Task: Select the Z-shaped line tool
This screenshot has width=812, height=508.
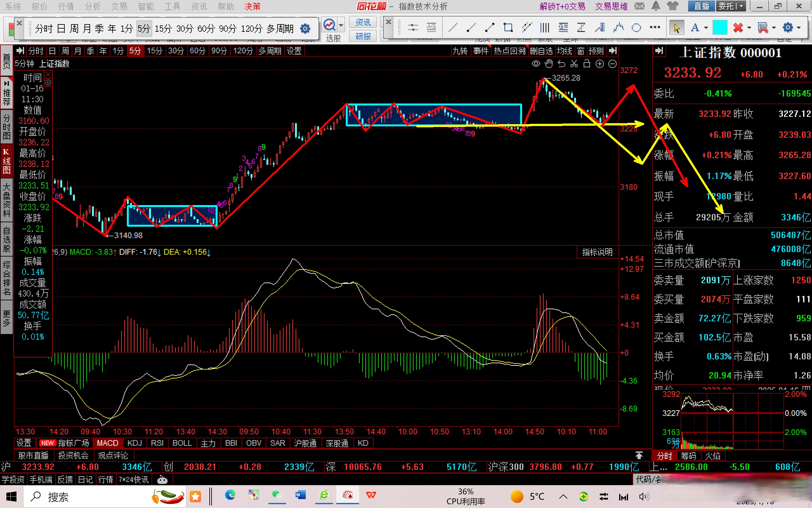Action: point(581,28)
